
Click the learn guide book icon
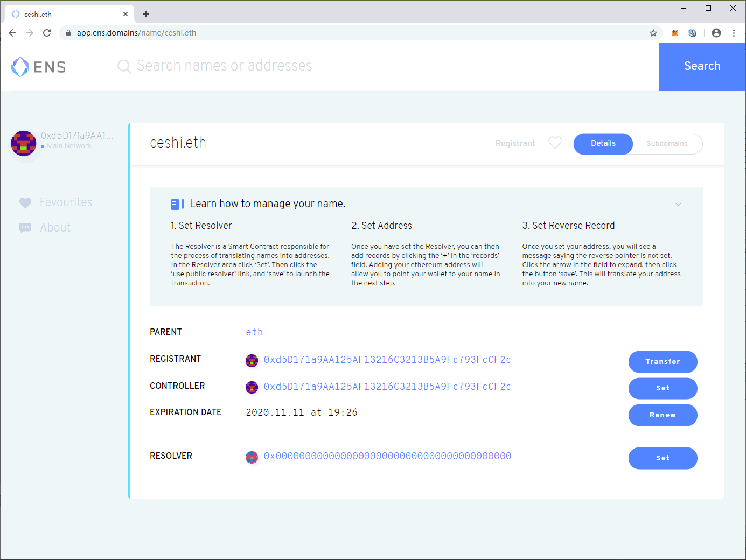(178, 204)
